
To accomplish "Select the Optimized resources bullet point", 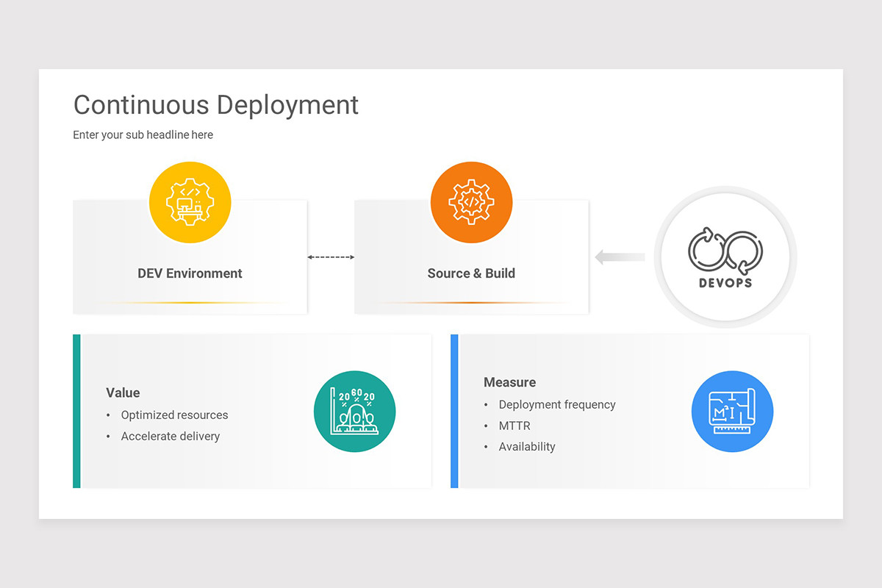I will point(174,415).
